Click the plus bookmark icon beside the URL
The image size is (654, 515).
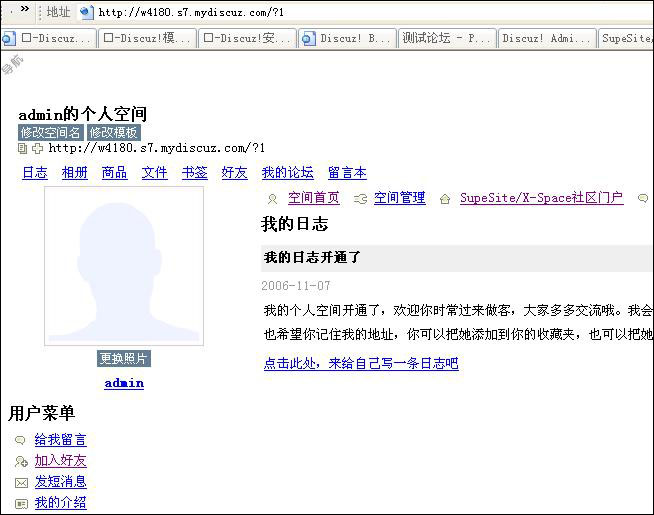(38, 148)
